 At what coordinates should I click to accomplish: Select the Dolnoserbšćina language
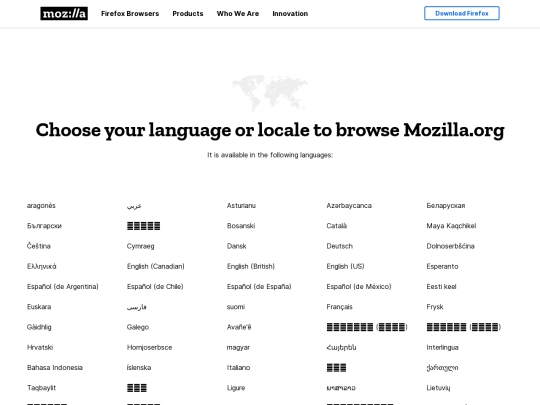tap(450, 246)
